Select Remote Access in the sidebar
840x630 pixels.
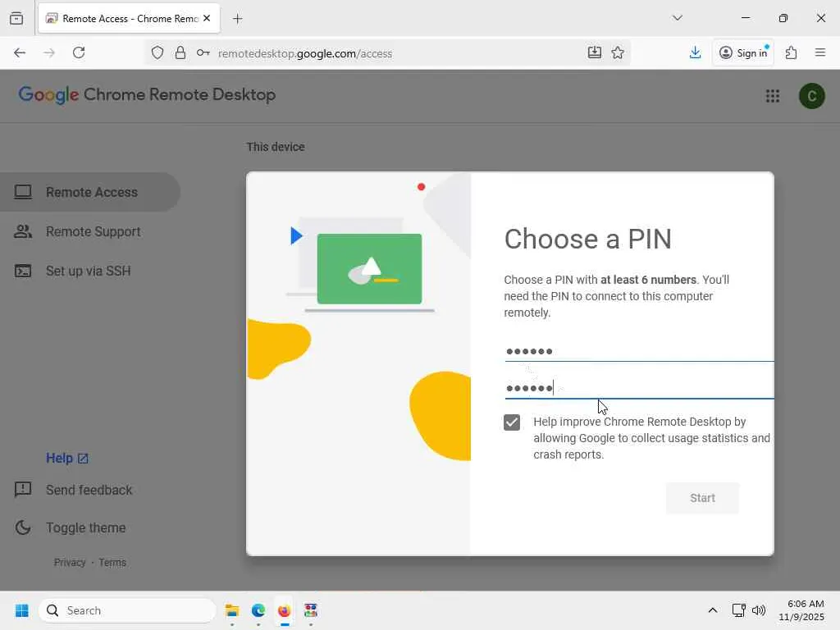[x=90, y=192]
